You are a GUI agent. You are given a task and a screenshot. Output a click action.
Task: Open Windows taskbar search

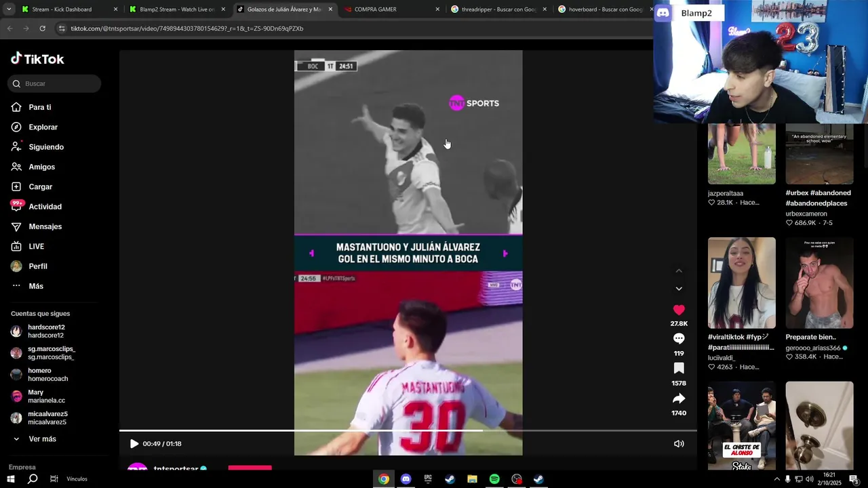(33, 479)
